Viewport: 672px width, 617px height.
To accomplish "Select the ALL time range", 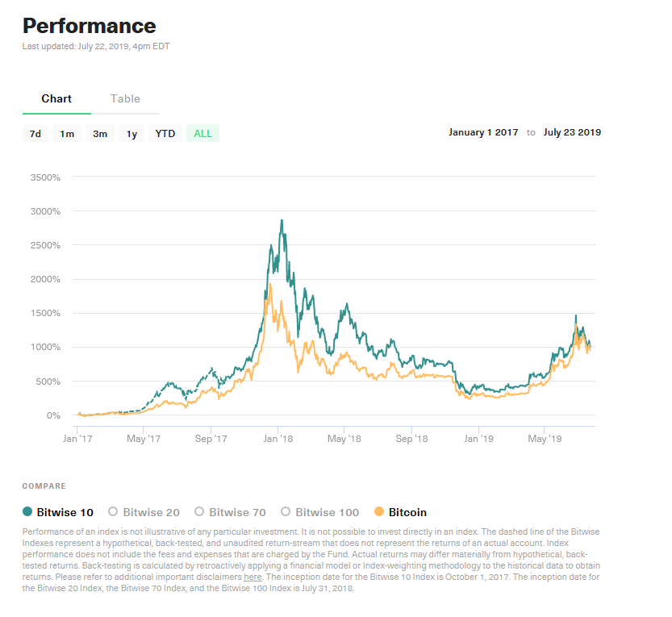I will click(202, 134).
